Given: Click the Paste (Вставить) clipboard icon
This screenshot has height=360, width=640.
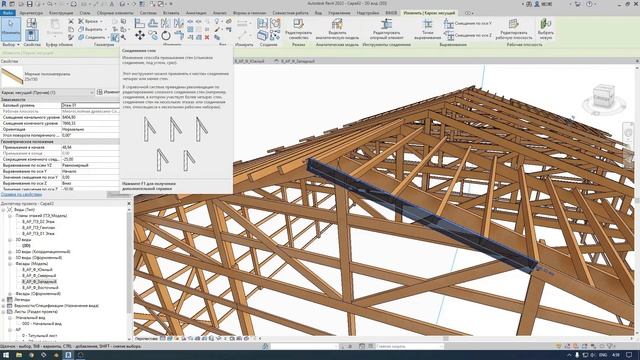Looking at the screenshot, I should tap(54, 28).
